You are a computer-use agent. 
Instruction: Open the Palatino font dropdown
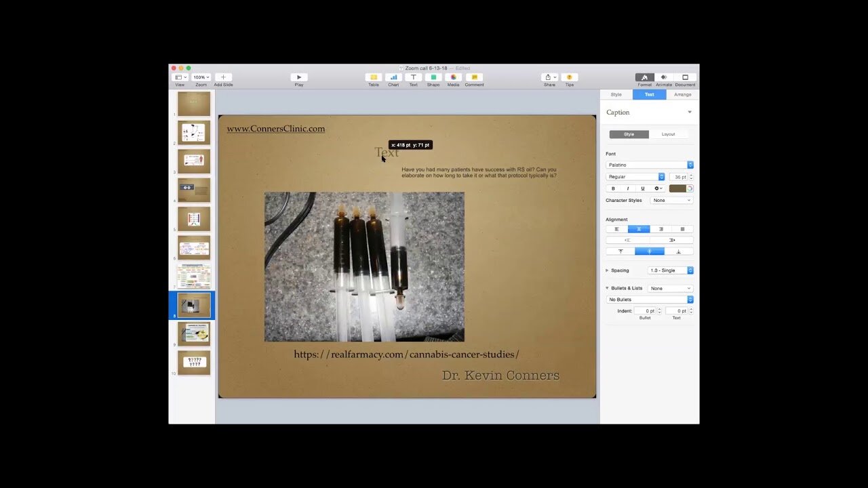coord(650,165)
